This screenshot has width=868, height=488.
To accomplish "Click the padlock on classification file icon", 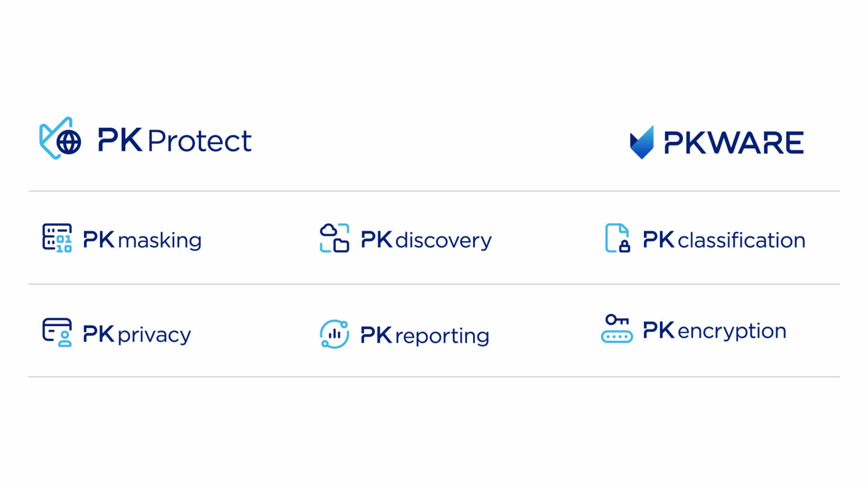I will (624, 246).
